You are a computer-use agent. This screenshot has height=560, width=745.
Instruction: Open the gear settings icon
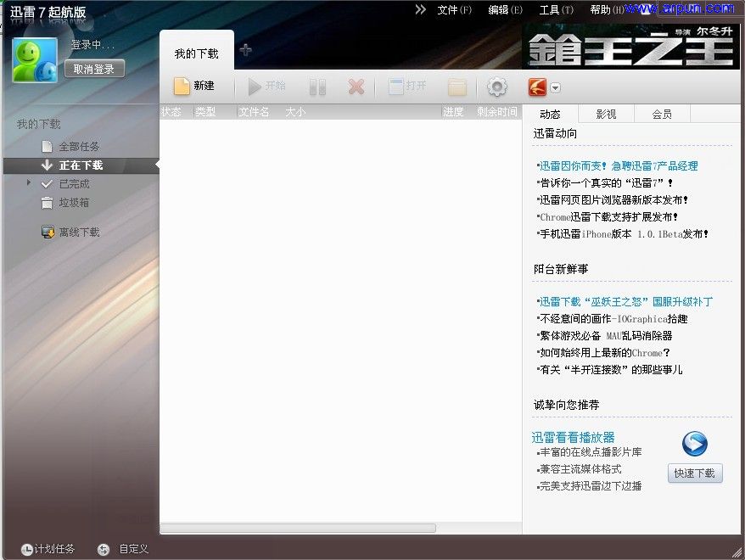coord(497,87)
